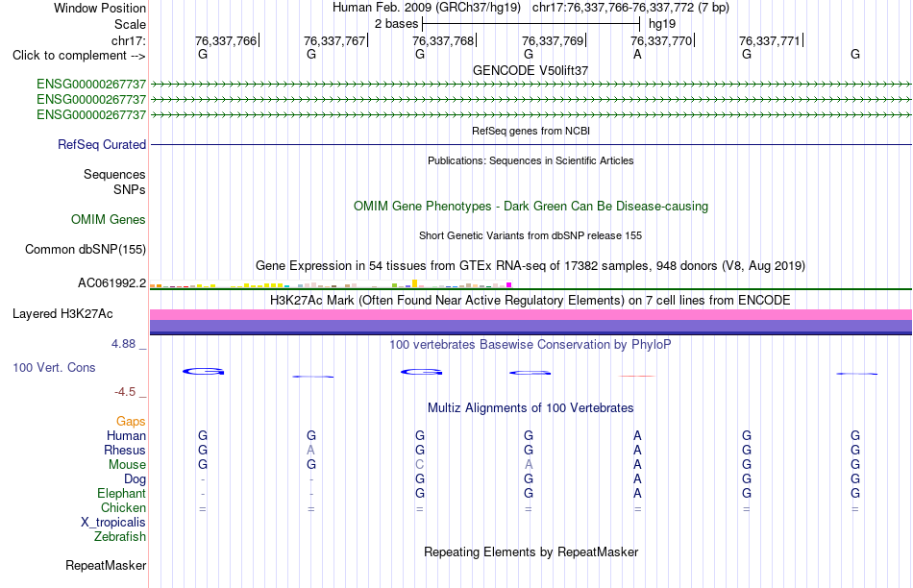Click the 'Click to complement -->' label

[79, 56]
